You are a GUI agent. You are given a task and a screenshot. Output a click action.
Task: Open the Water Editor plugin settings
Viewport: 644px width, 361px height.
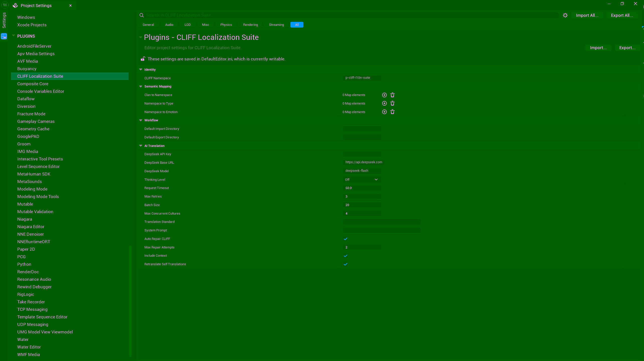tap(29, 347)
